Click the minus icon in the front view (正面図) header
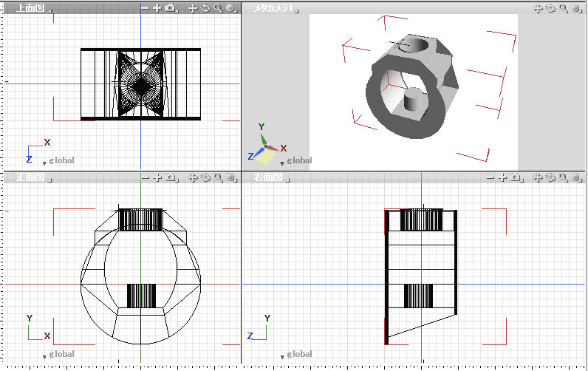The height and width of the screenshot is (371, 588). pyautogui.click(x=145, y=177)
